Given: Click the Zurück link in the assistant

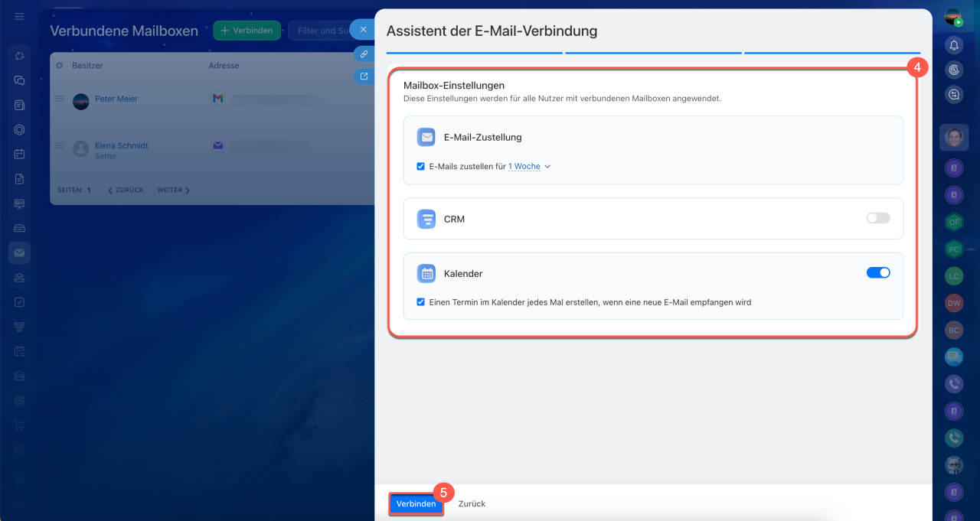Looking at the screenshot, I should (472, 503).
